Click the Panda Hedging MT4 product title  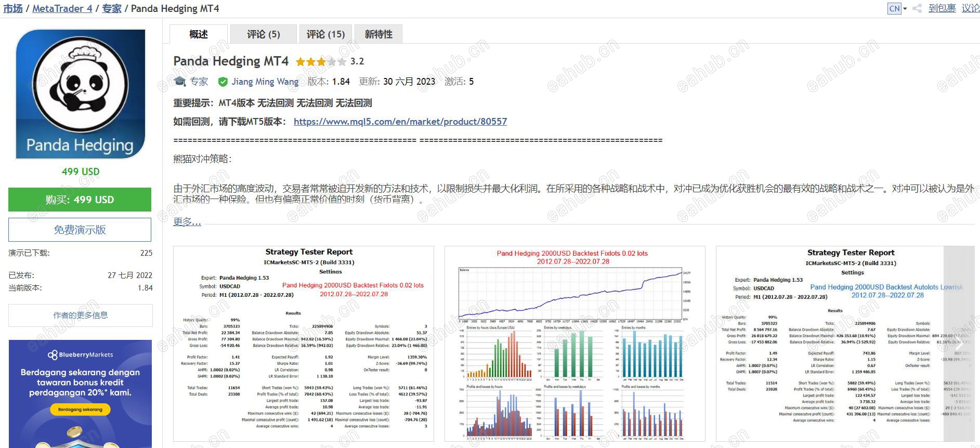coord(231,61)
